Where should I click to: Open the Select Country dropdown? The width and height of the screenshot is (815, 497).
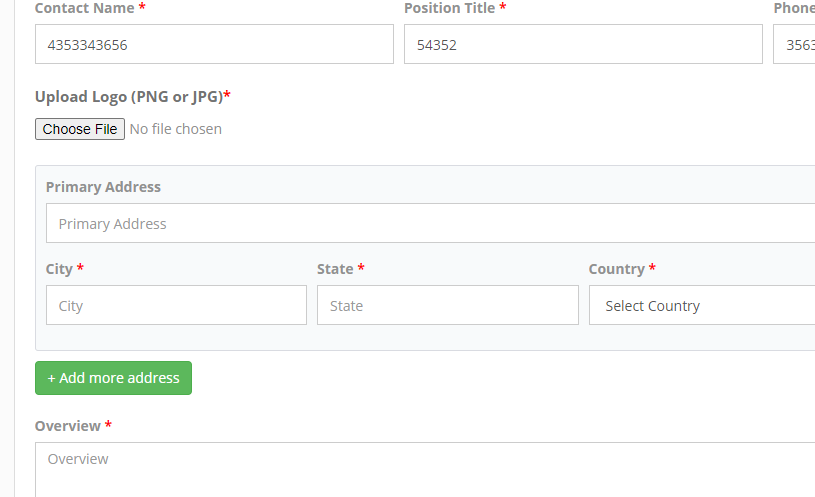tap(702, 305)
